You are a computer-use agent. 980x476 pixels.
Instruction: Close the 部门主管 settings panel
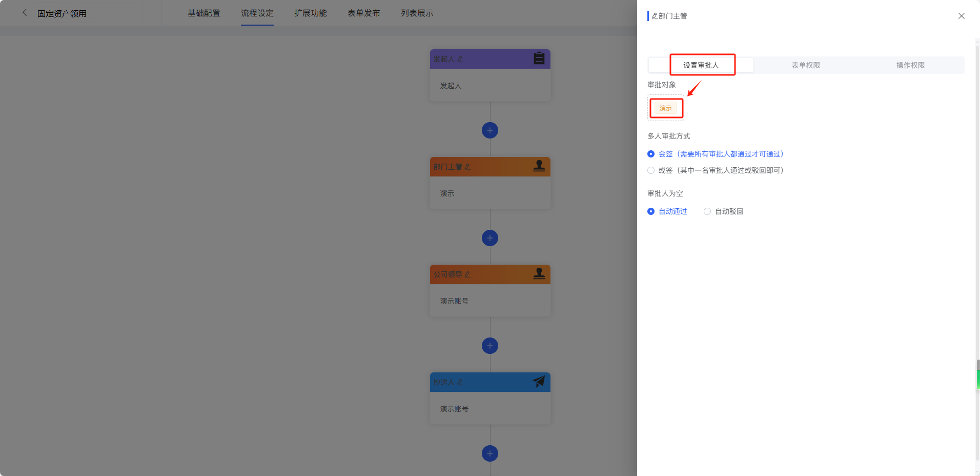click(x=961, y=16)
